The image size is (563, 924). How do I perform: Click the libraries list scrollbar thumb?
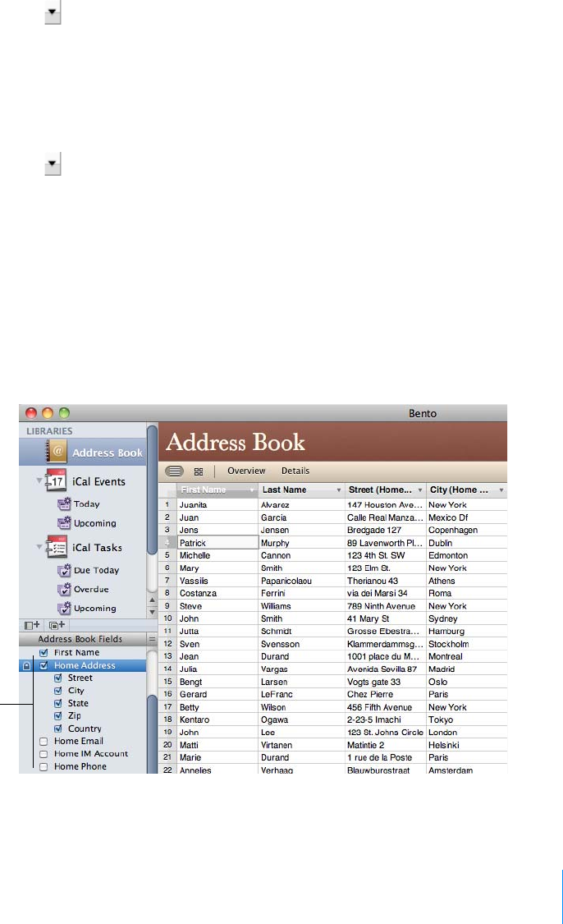[x=152, y=490]
